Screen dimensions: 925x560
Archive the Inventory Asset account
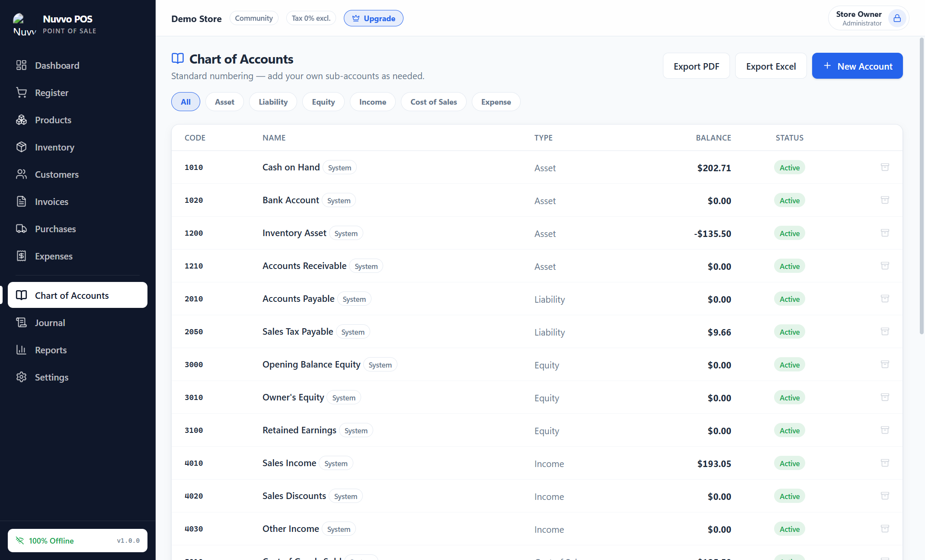[x=885, y=233]
